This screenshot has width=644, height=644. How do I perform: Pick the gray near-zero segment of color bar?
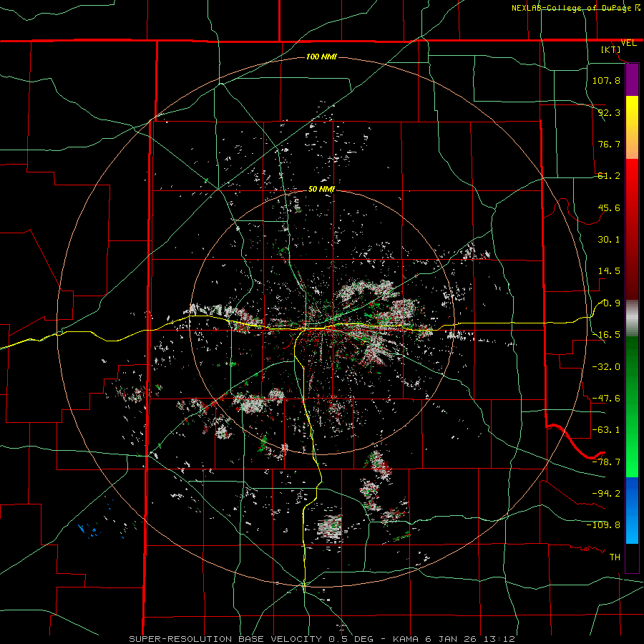tap(632, 318)
